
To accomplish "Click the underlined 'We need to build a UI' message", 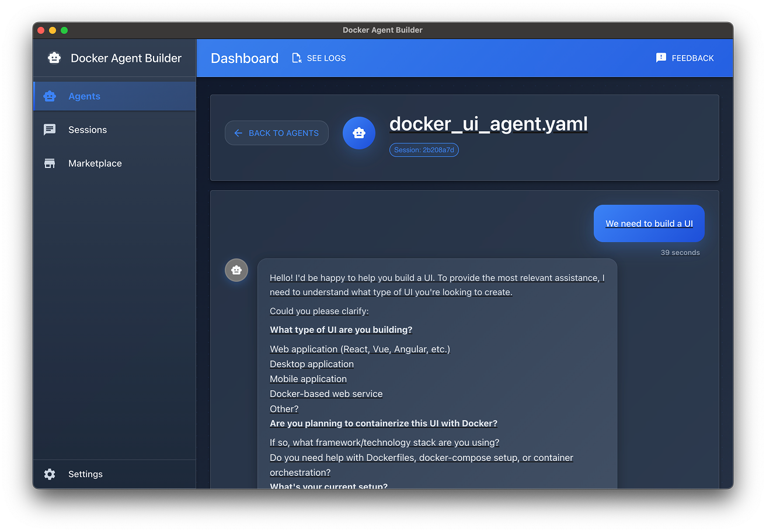I will tap(649, 223).
